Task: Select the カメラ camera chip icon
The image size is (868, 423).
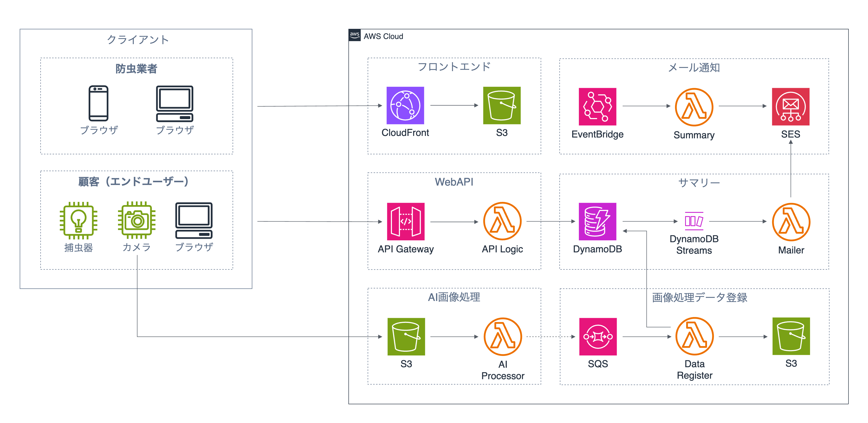Action: pyautogui.click(x=136, y=220)
